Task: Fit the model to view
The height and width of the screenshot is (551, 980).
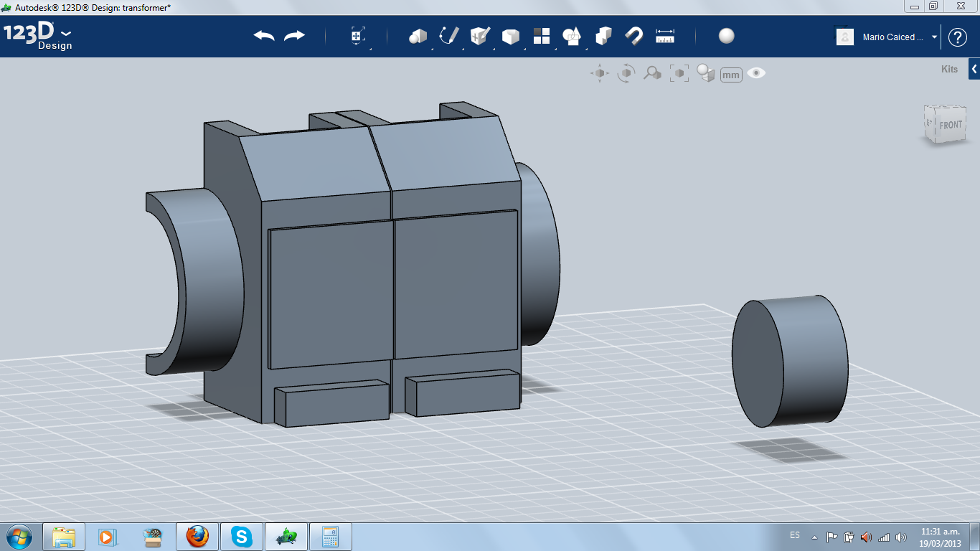Action: tap(679, 73)
